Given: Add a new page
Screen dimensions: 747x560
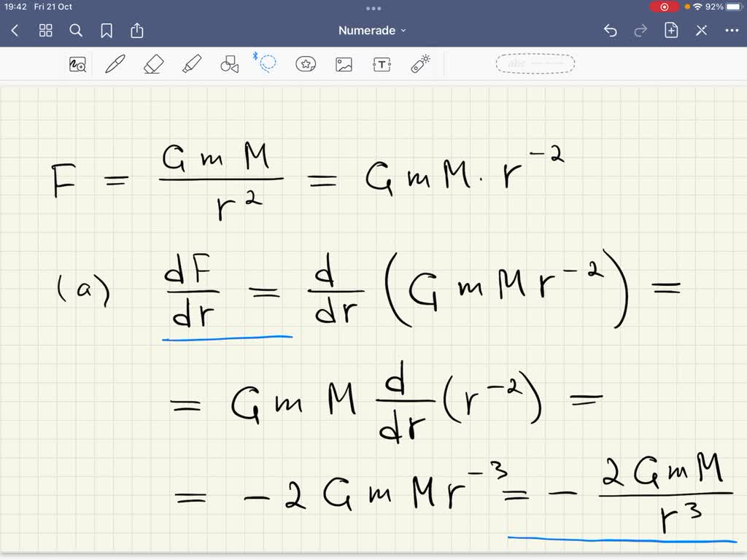Looking at the screenshot, I should [x=671, y=31].
